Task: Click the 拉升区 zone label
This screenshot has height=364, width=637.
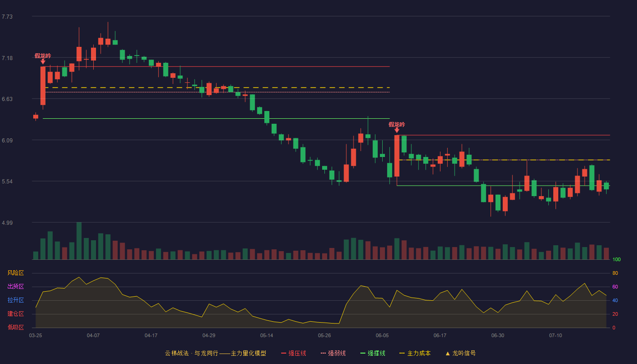Action: pos(15,300)
